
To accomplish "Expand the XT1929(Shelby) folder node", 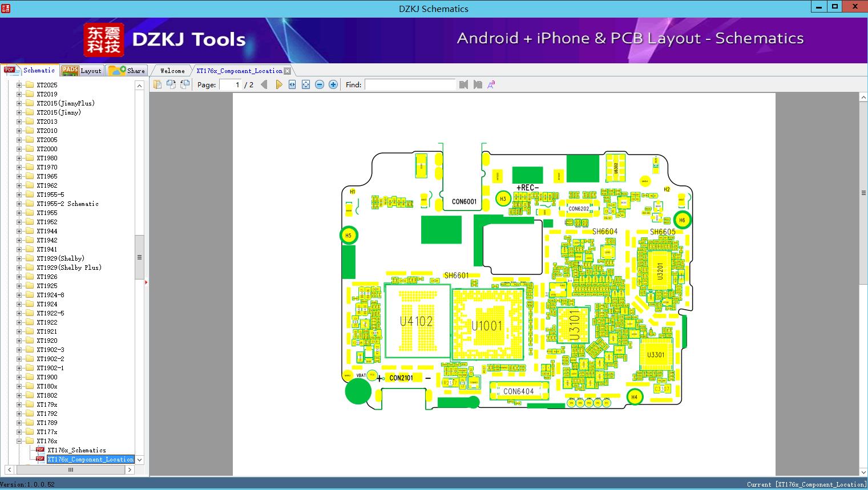I will click(19, 258).
